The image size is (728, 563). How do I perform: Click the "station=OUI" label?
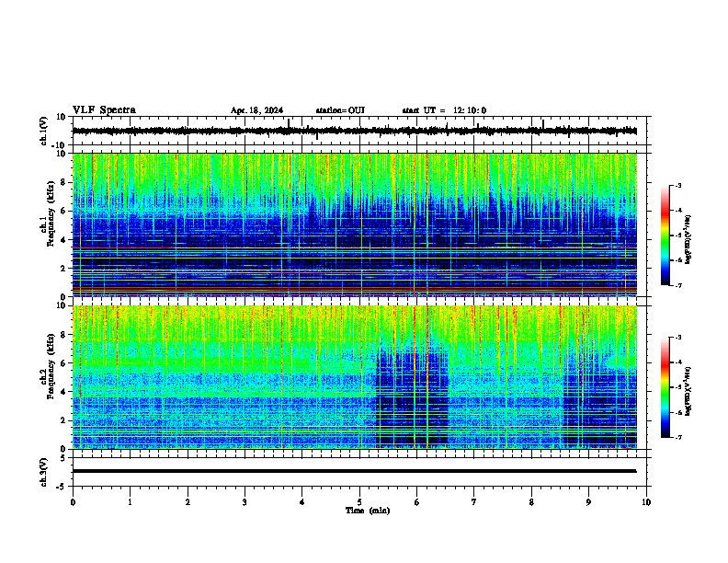click(340, 110)
